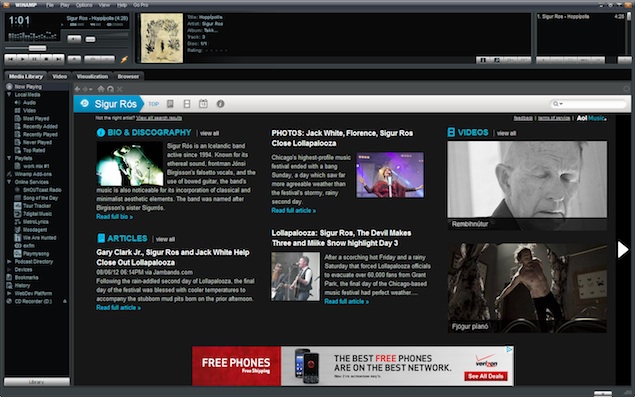The image size is (635, 397).
Task: Click the eject/open file button
Action: (x=74, y=59)
